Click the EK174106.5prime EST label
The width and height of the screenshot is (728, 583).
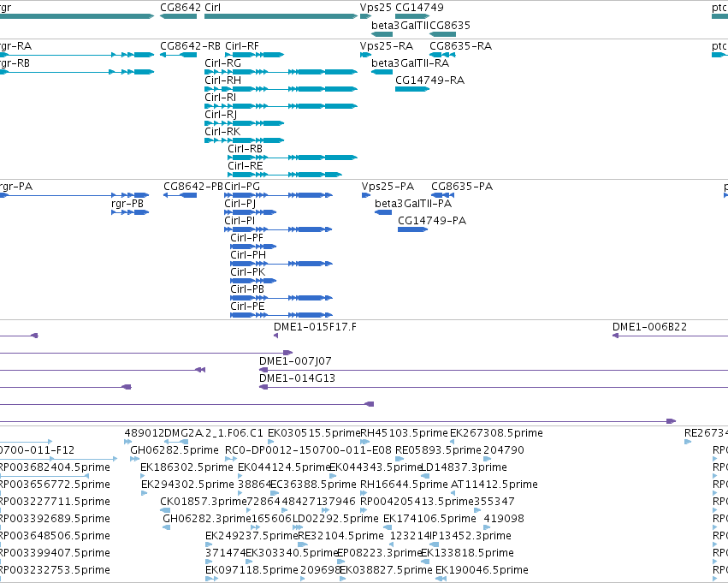coord(430,520)
